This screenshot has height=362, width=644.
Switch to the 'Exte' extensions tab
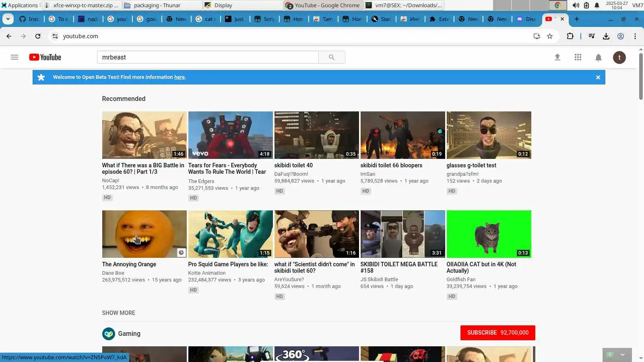tap(440, 19)
